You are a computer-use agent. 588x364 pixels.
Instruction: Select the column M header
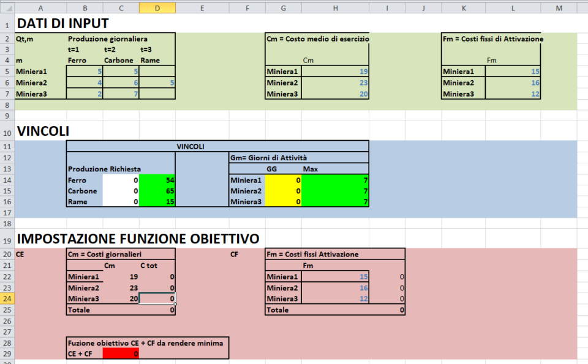(x=559, y=8)
